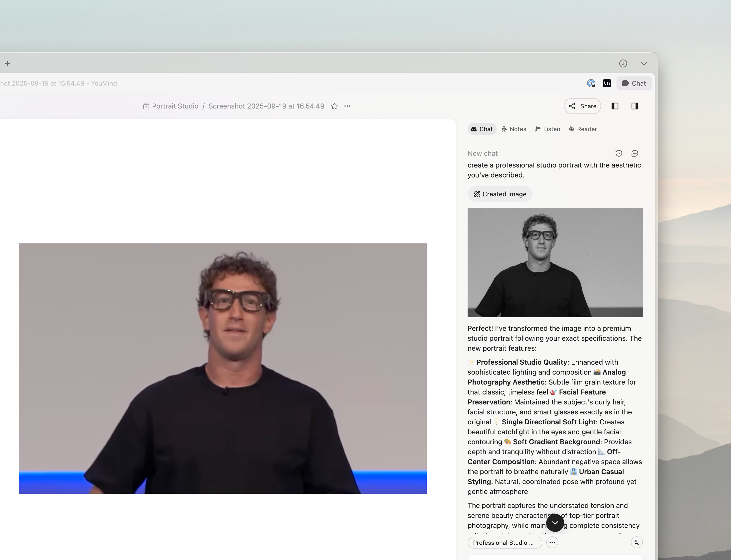Image resolution: width=731 pixels, height=560 pixels.
Task: Expand the tab list chevron
Action: coord(644,63)
